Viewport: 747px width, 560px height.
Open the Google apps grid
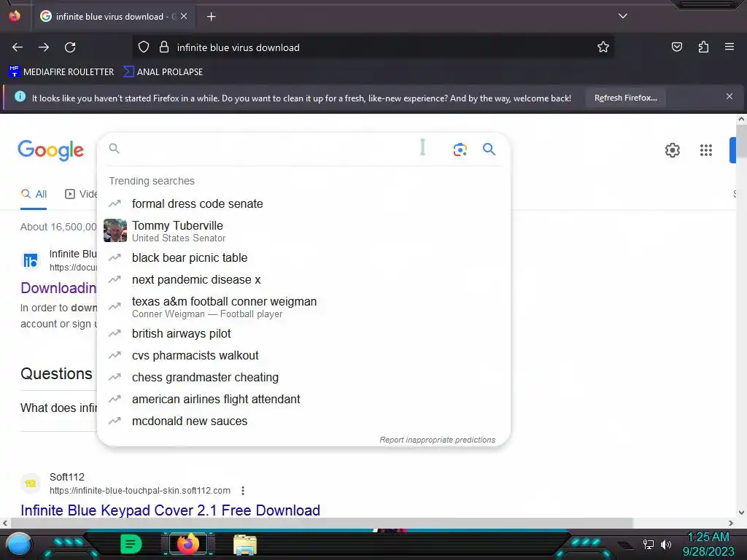pos(706,150)
